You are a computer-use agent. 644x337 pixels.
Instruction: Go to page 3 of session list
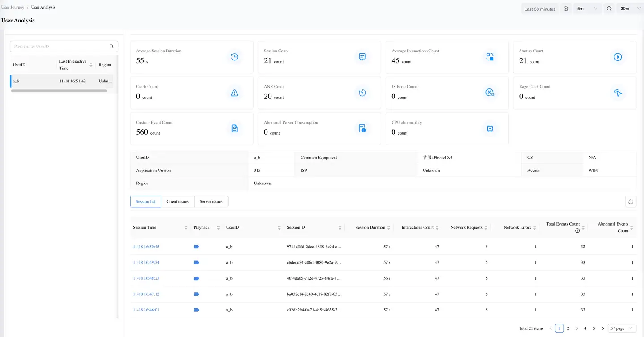tap(577, 328)
